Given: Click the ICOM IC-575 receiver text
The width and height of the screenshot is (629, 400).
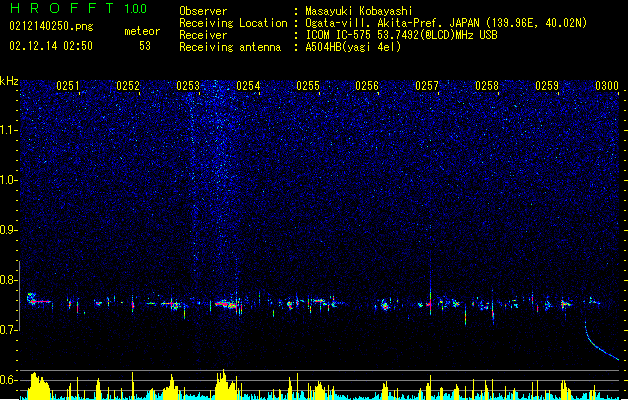Looking at the screenshot, I should 401,35.
